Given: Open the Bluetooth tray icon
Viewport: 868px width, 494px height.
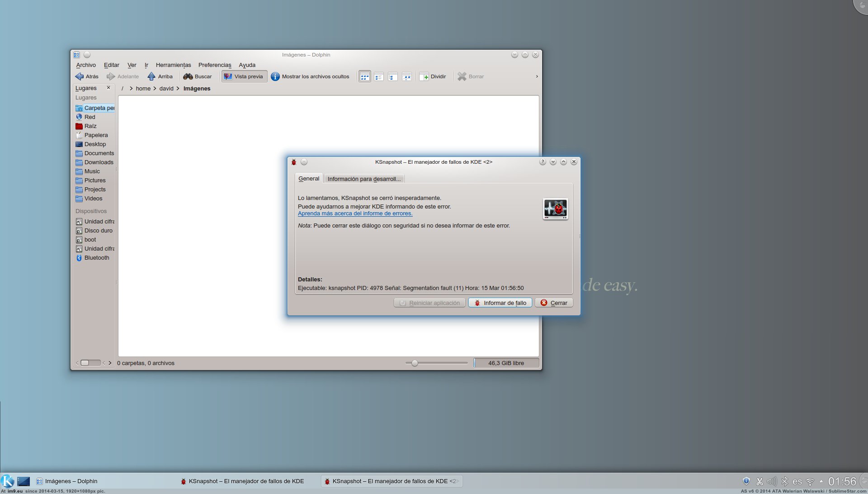Looking at the screenshot, I should (x=785, y=481).
